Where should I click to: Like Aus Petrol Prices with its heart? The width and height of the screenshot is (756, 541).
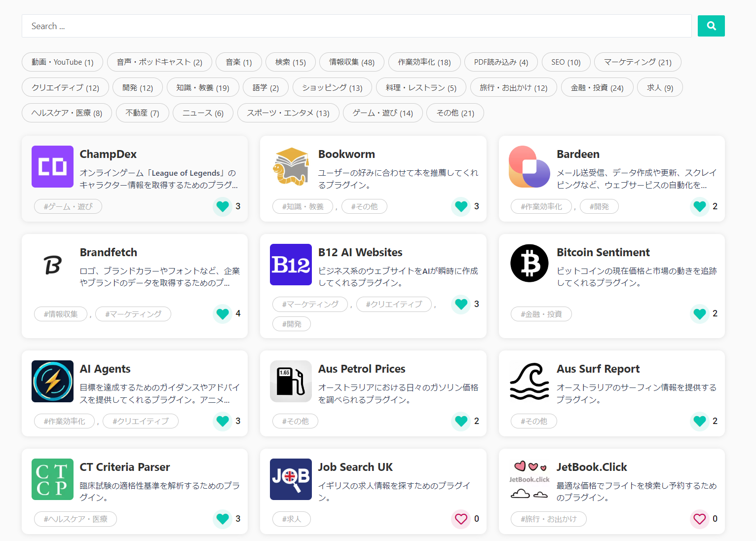(461, 421)
